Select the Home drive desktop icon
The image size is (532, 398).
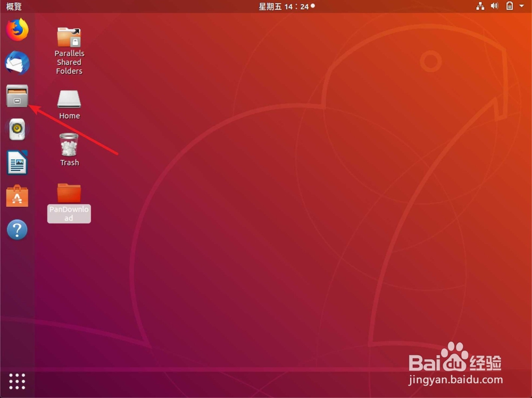coord(69,99)
